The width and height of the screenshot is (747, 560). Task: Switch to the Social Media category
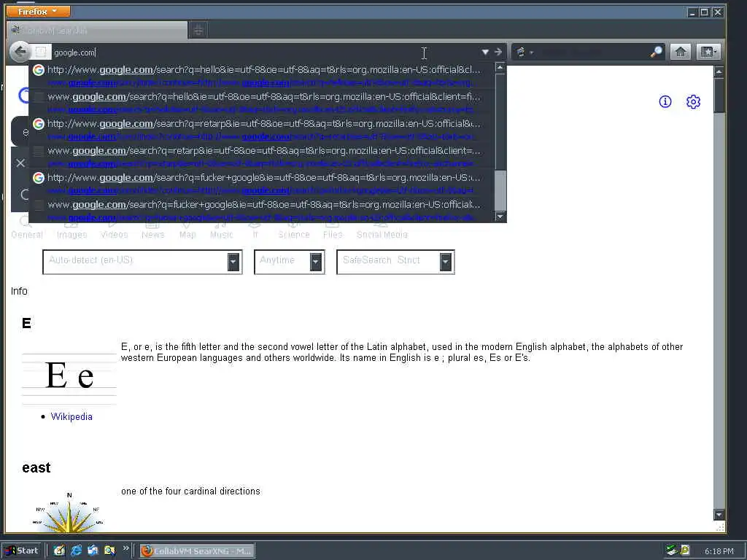pos(382,230)
